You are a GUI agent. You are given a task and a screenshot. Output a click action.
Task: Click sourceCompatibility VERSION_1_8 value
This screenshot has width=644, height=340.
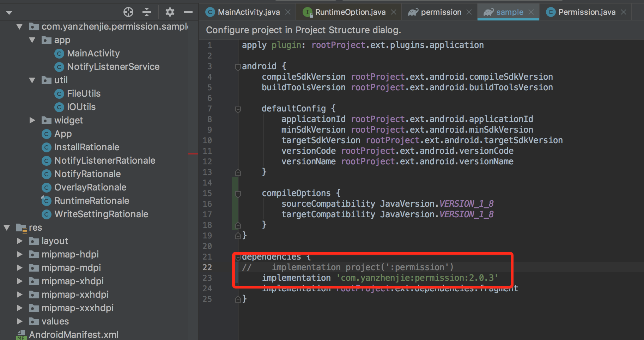[x=466, y=204]
